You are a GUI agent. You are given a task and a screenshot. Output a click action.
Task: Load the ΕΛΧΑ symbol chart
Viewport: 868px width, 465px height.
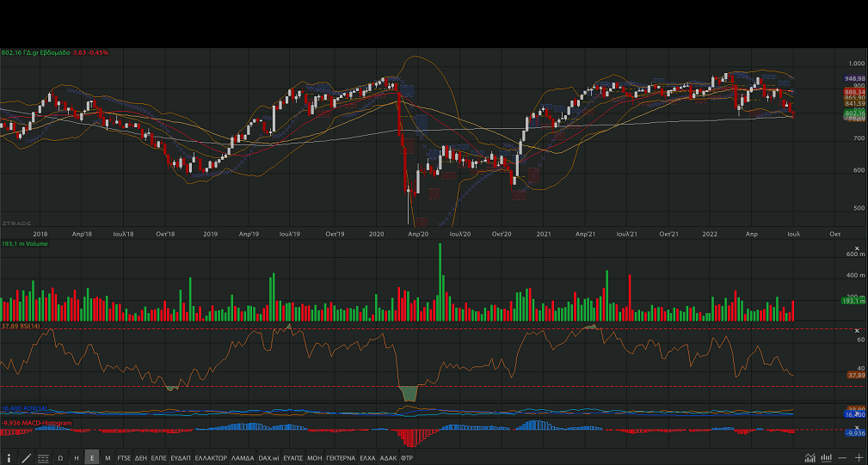pos(367,458)
